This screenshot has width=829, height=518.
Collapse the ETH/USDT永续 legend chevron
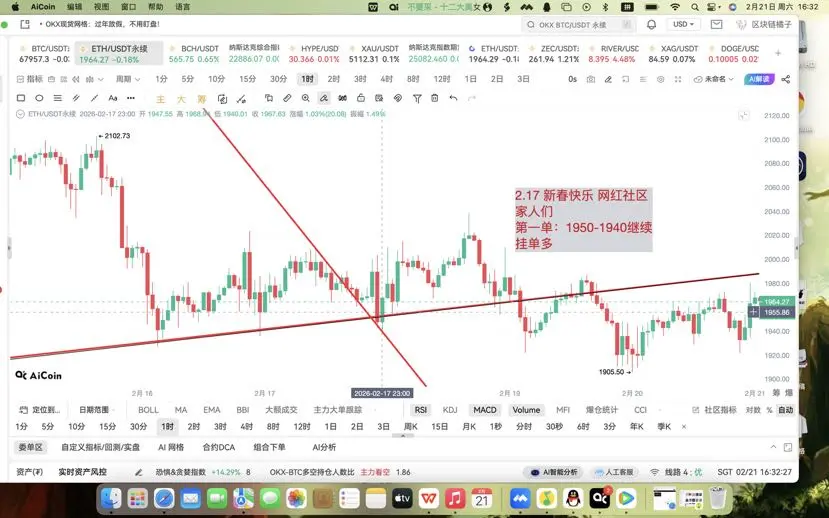click(x=21, y=114)
